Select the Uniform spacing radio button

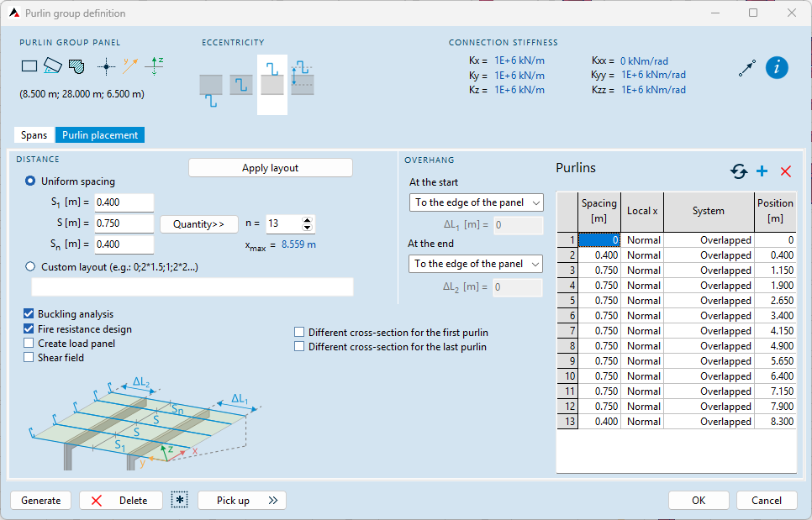pos(30,181)
